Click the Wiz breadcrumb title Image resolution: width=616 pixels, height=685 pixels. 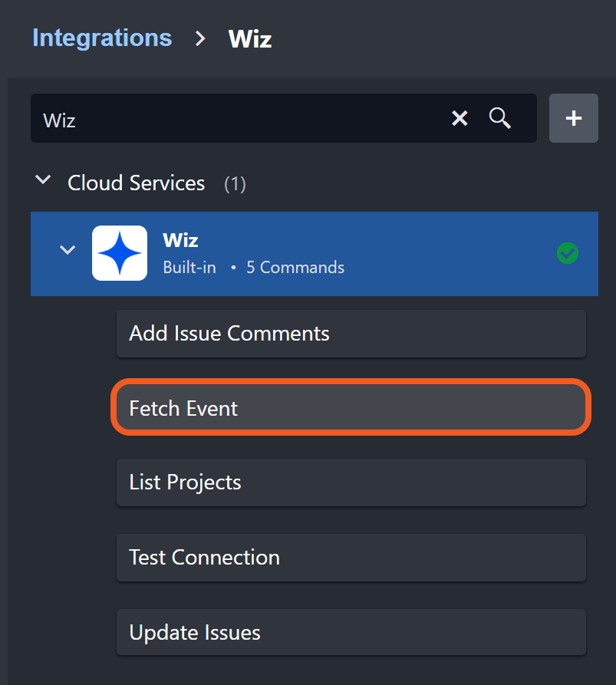(x=250, y=38)
